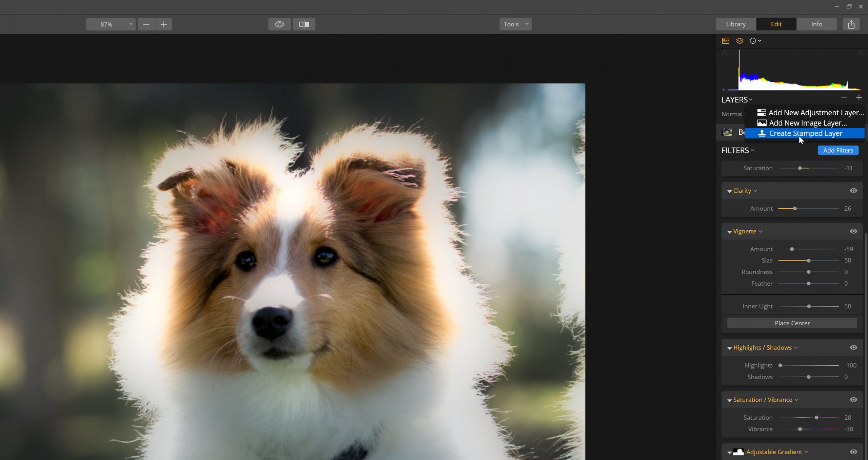This screenshot has width=868, height=460.
Task: Open the Tools dropdown menu
Action: coord(515,24)
